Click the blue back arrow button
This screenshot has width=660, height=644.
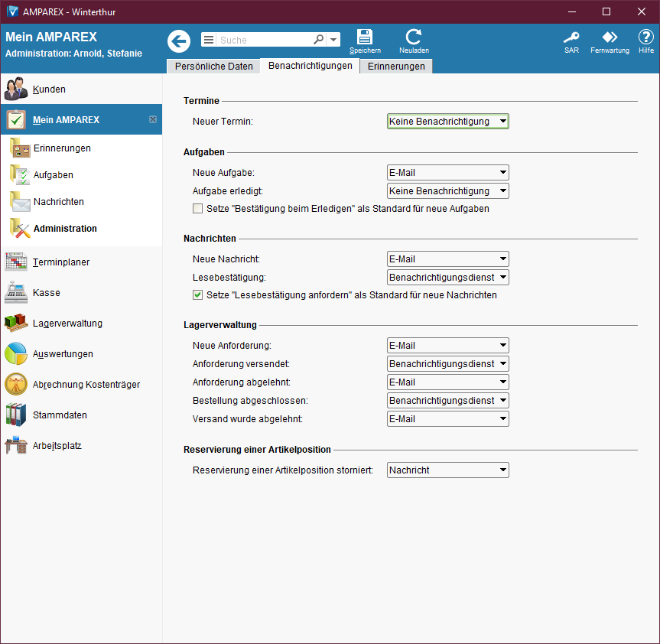coord(179,41)
